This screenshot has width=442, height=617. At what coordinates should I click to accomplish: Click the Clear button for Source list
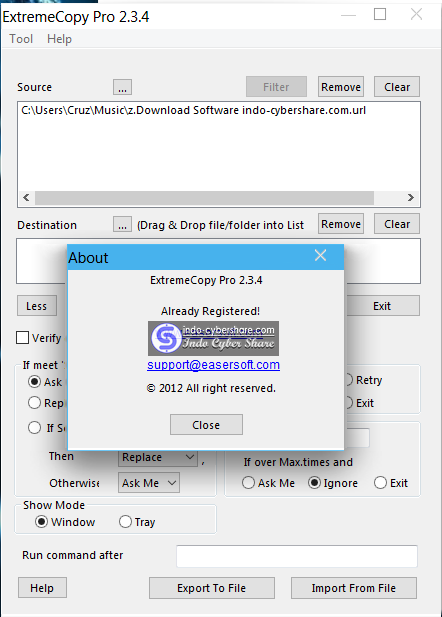click(x=397, y=87)
